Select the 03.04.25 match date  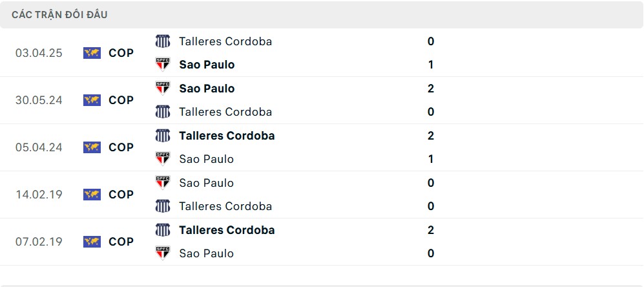click(x=39, y=53)
